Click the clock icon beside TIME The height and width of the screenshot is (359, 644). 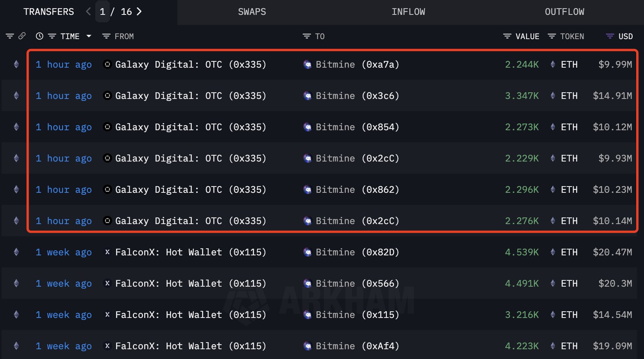point(39,36)
